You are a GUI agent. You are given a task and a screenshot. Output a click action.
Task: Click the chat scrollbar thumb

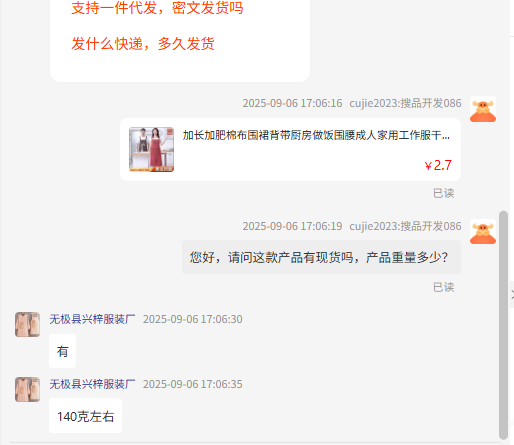(x=503, y=325)
